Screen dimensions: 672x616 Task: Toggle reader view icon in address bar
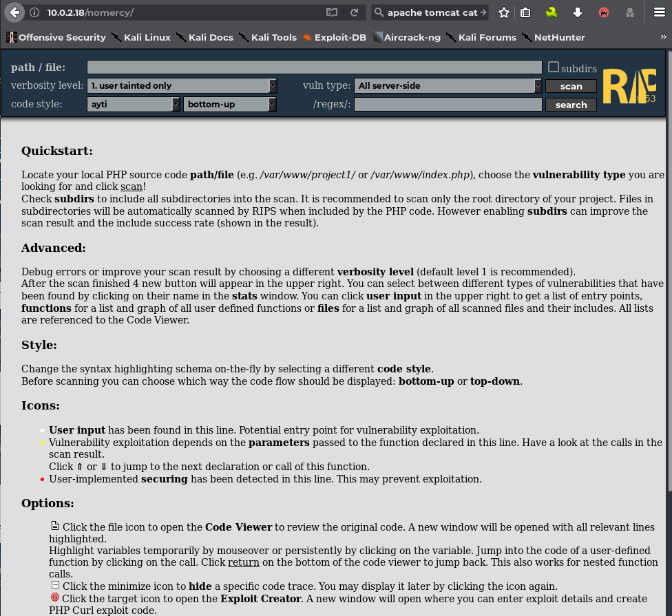332,12
